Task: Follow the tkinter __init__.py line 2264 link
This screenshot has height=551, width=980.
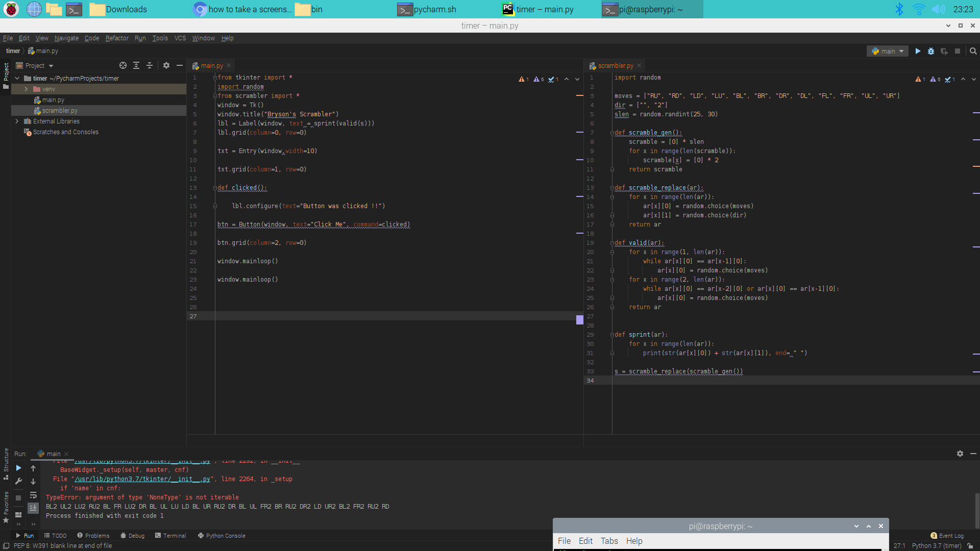Action: click(142, 479)
